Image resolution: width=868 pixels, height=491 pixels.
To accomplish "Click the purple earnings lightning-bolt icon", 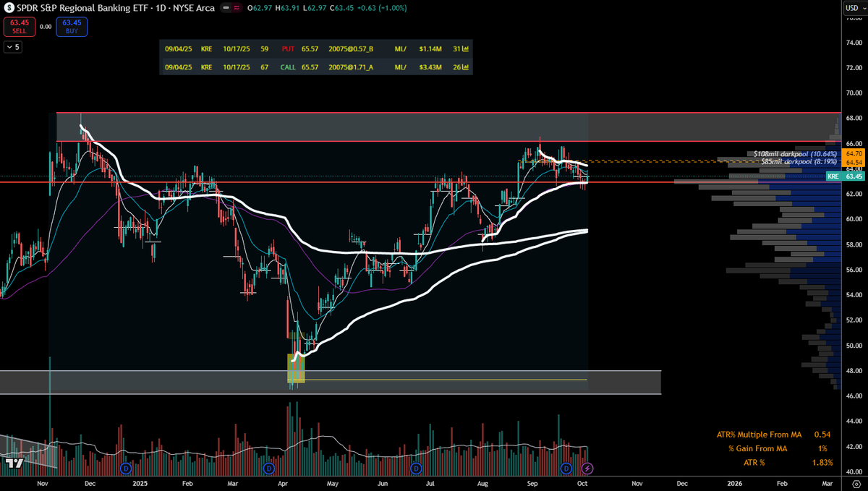I will pyautogui.click(x=587, y=469).
